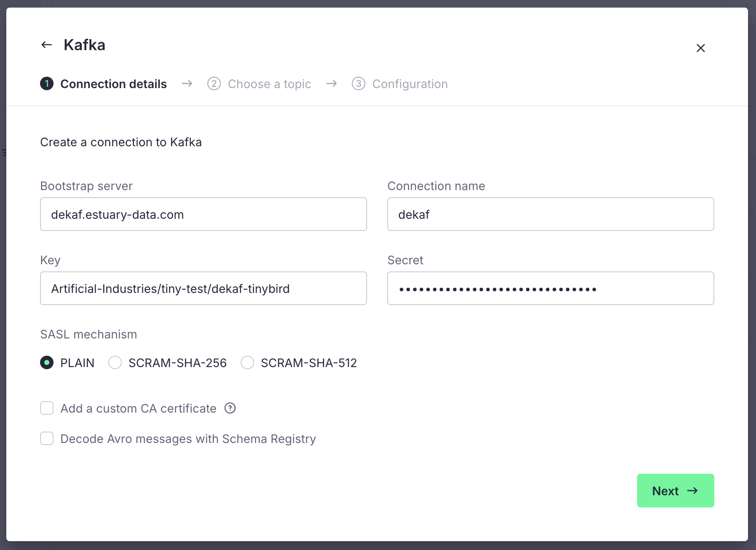This screenshot has height=550, width=756.
Task: Click the arrow icon inside the Next button
Action: coord(692,491)
